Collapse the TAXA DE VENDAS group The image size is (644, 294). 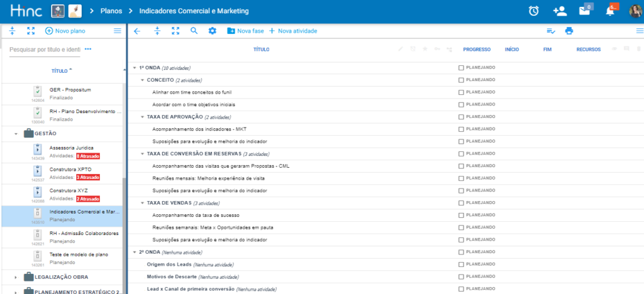[x=143, y=203]
